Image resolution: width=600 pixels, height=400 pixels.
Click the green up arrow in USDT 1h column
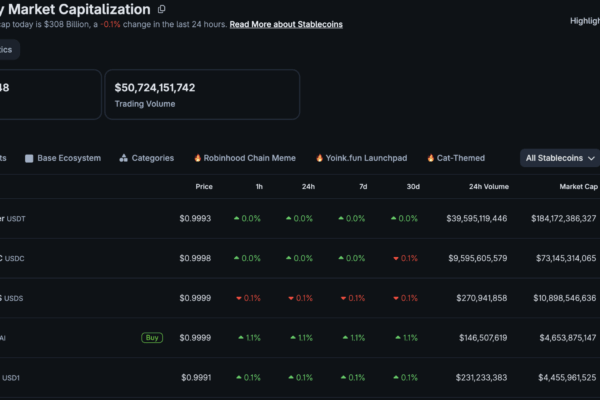point(236,218)
